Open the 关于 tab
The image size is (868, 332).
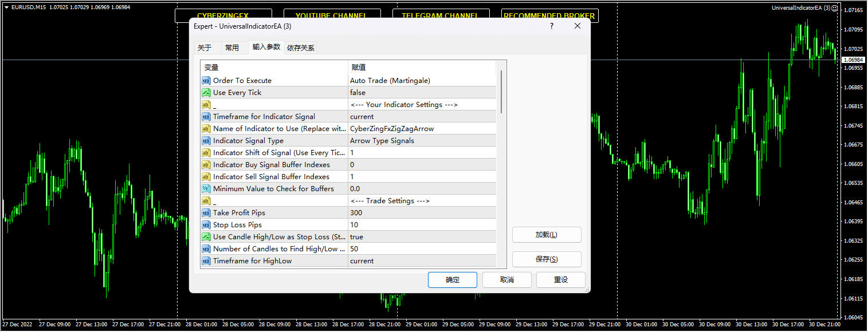[x=205, y=48]
